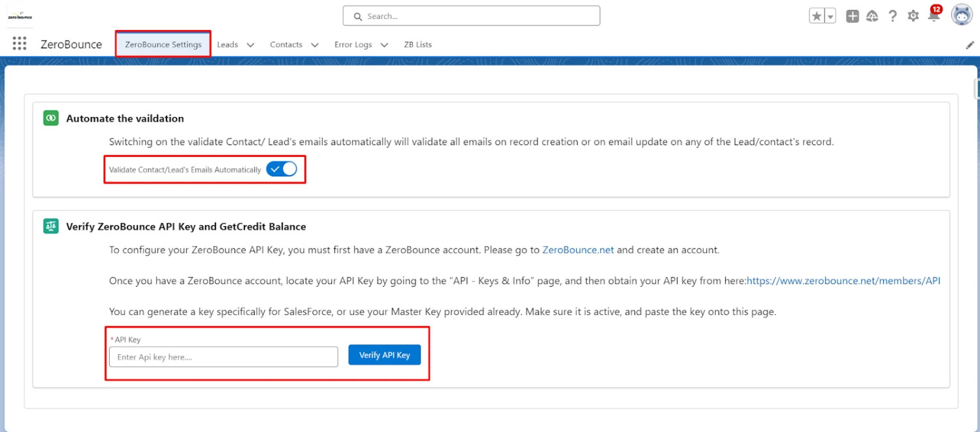The image size is (980, 432).
Task: Open the Error Logs dropdown arrow
Action: 384,45
